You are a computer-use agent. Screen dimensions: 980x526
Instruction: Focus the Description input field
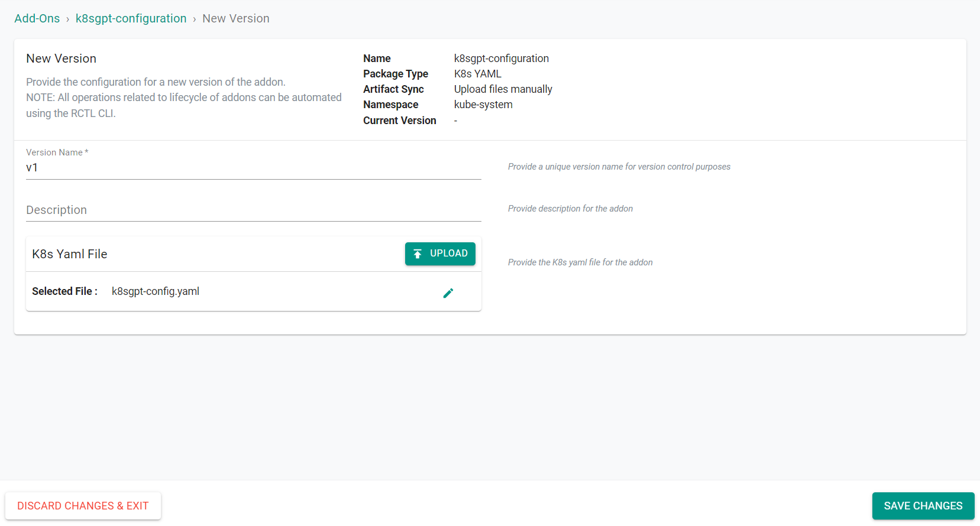254,210
